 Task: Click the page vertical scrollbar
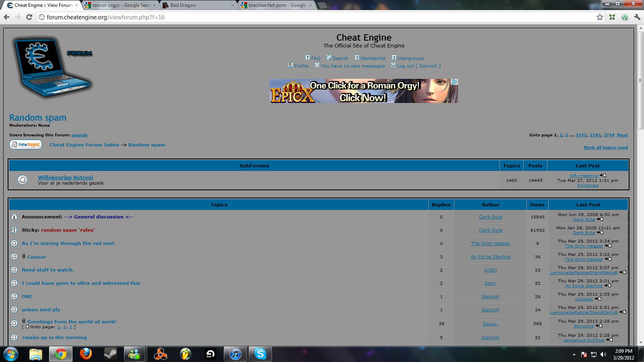[640, 80]
